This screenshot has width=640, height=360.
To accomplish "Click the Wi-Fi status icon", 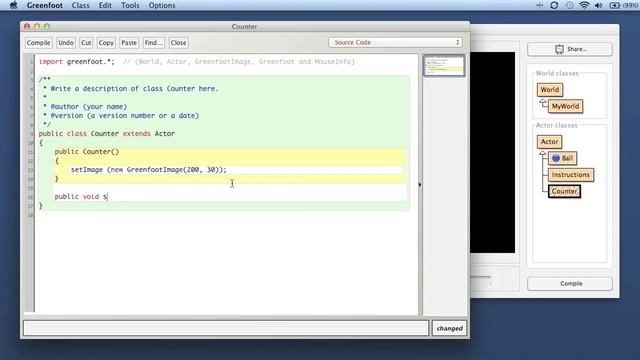I will [584, 5].
